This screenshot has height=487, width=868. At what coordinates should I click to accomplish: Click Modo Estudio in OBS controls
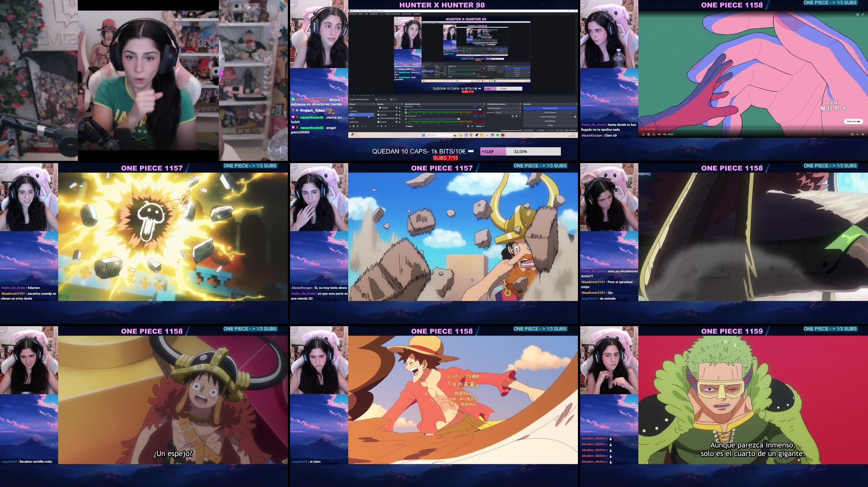click(x=550, y=121)
